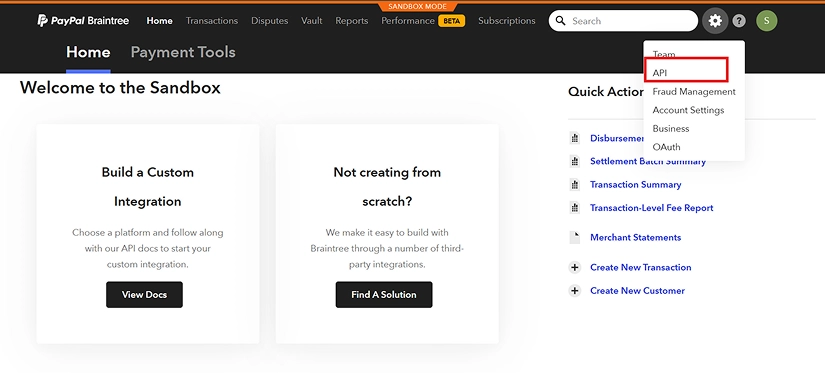Open the Reports nav item
825x373 pixels.
[x=351, y=21]
